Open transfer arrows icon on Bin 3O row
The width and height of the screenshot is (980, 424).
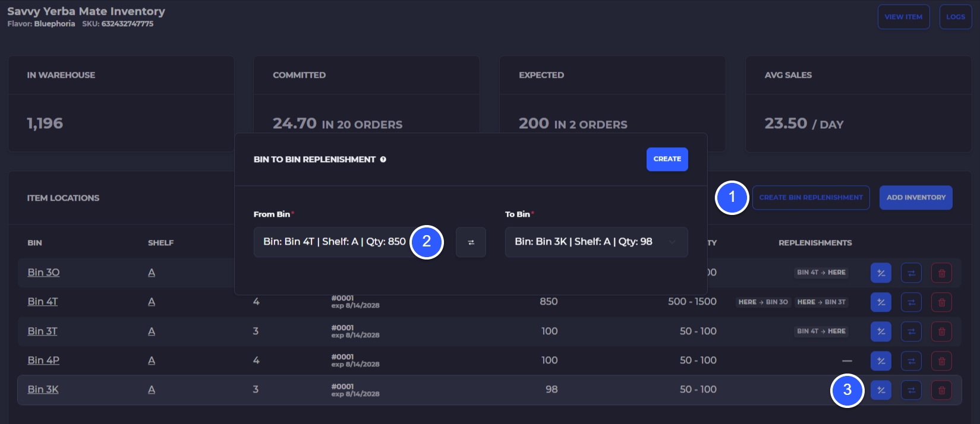point(911,273)
